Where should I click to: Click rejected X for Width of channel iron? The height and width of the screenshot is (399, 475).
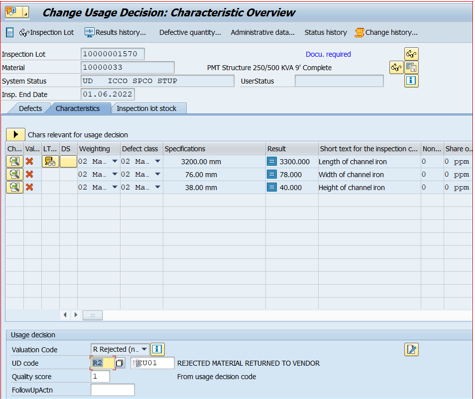tap(29, 174)
